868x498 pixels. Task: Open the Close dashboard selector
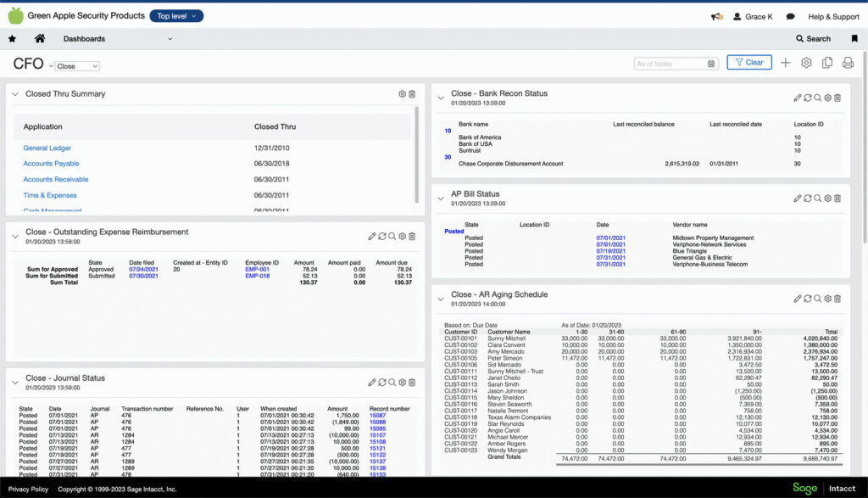pos(77,66)
